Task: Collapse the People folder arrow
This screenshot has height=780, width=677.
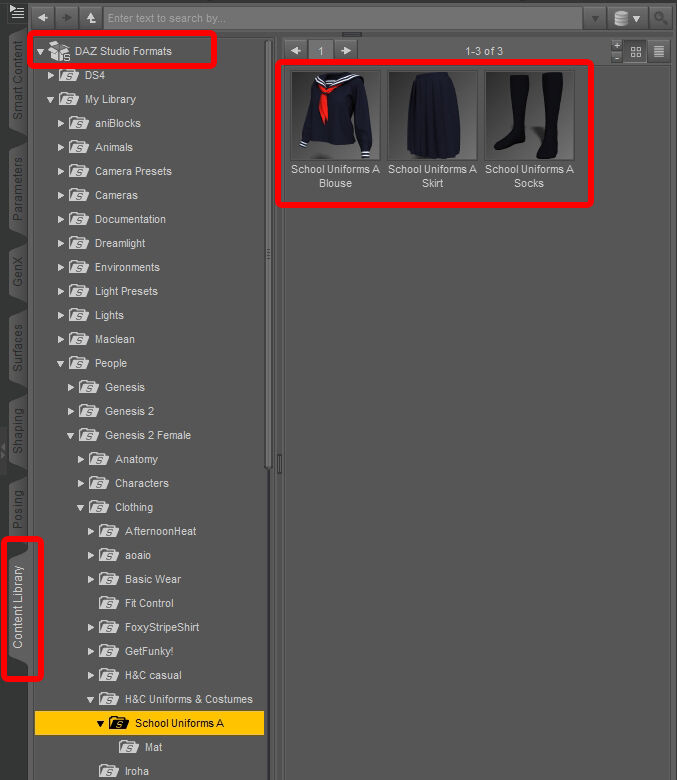Action: [61, 364]
